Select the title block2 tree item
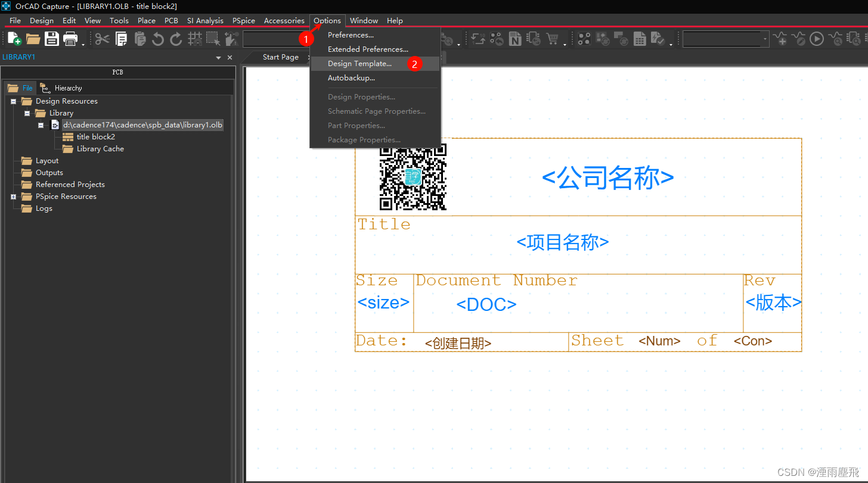The height and width of the screenshot is (483, 868). coord(95,136)
